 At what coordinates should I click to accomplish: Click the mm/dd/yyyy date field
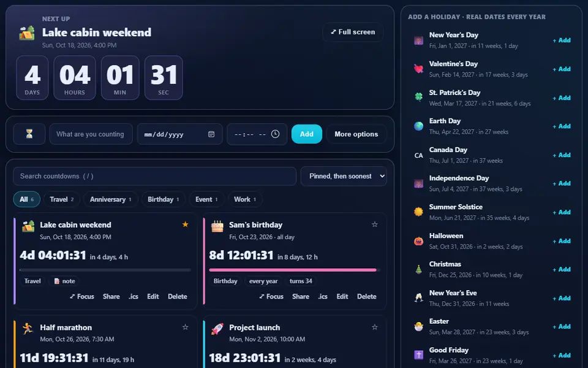coord(179,134)
